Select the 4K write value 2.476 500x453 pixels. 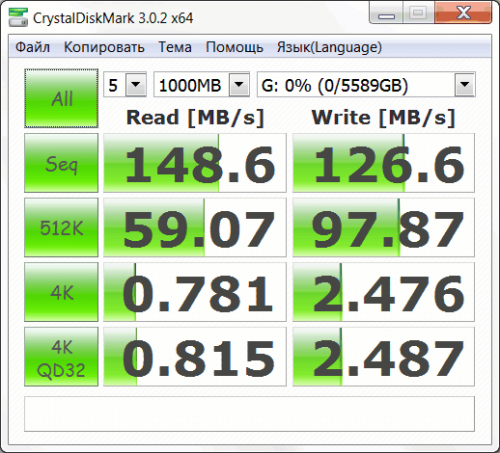[x=383, y=292]
